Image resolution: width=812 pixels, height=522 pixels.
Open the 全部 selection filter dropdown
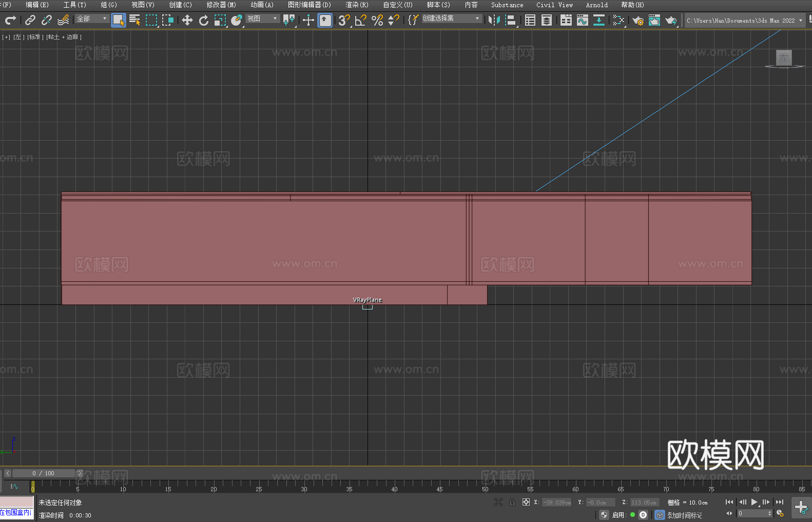click(x=92, y=18)
